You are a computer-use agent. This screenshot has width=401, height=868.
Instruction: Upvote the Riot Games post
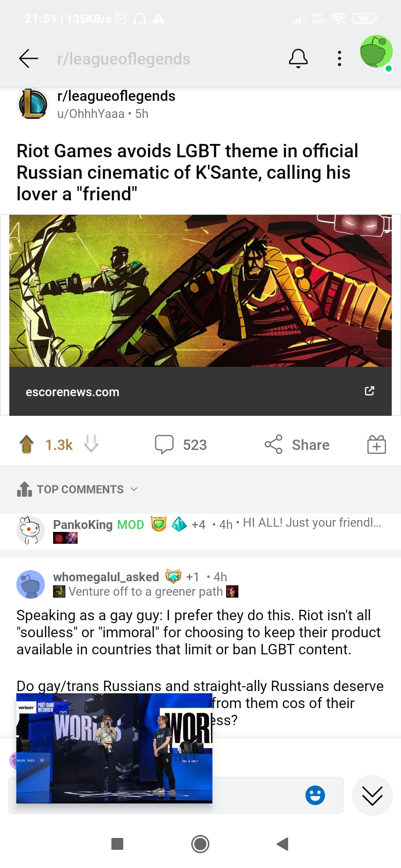[x=26, y=444]
